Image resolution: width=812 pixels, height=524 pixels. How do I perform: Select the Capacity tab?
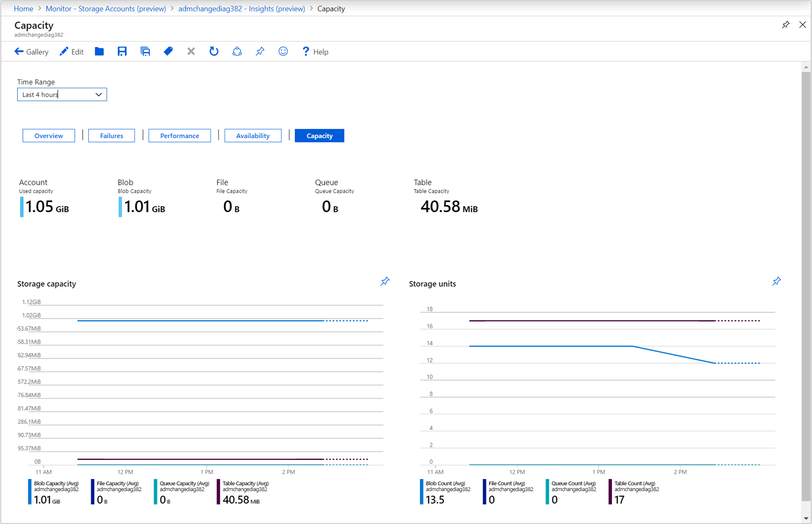click(x=319, y=136)
